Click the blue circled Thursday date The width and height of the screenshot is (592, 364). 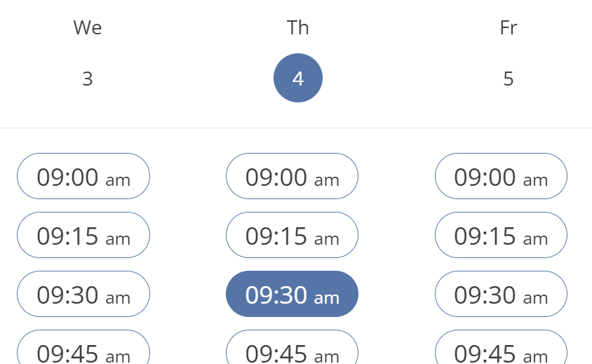[298, 78]
